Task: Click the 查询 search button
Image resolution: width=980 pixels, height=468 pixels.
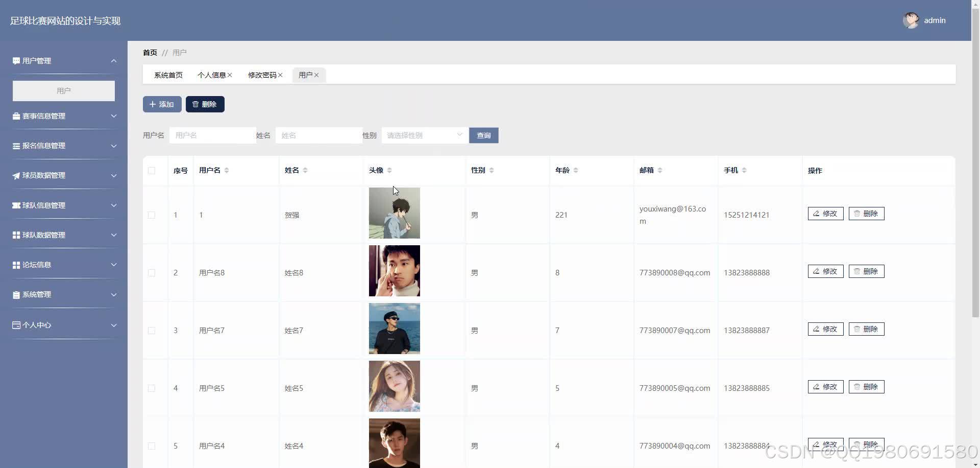Action: pyautogui.click(x=484, y=135)
